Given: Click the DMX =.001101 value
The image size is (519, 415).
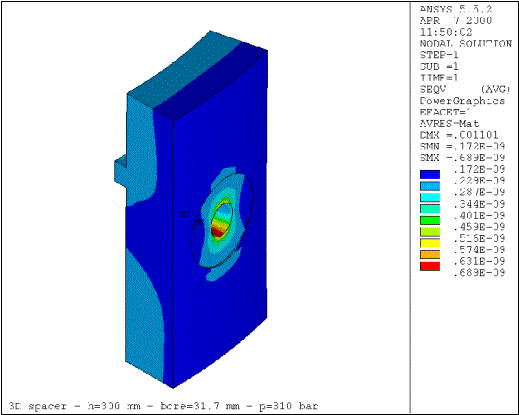Looking at the screenshot, I should pyautogui.click(x=459, y=135).
